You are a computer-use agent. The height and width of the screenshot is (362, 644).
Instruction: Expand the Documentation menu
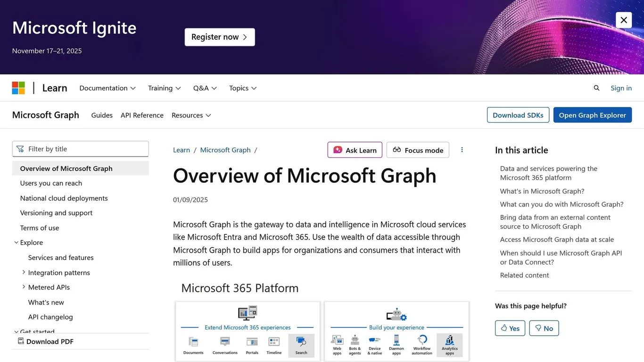[x=107, y=88]
